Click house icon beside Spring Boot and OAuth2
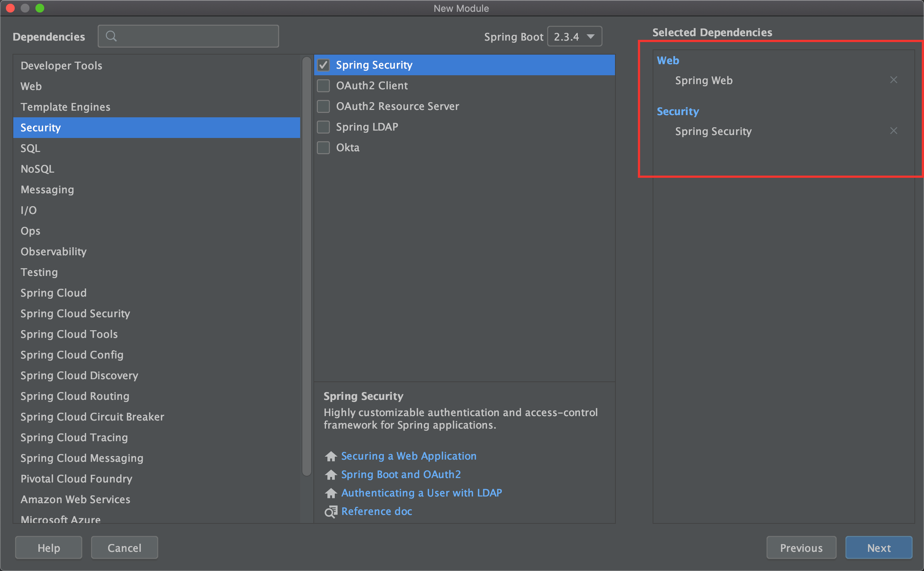924x571 pixels. [331, 475]
